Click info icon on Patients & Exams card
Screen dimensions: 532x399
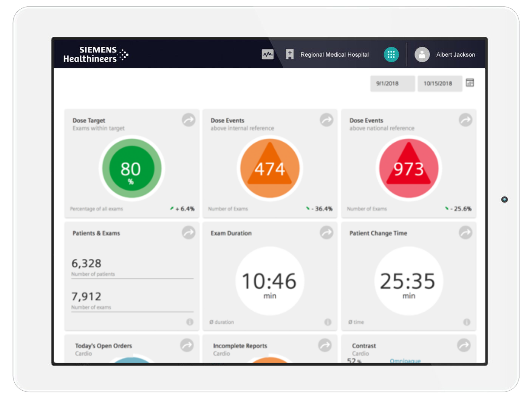click(x=190, y=322)
